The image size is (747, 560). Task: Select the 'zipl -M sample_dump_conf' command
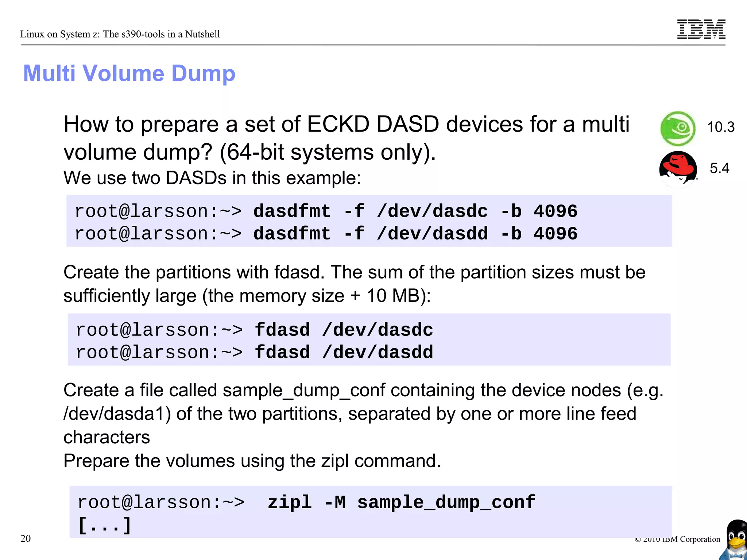point(402,503)
